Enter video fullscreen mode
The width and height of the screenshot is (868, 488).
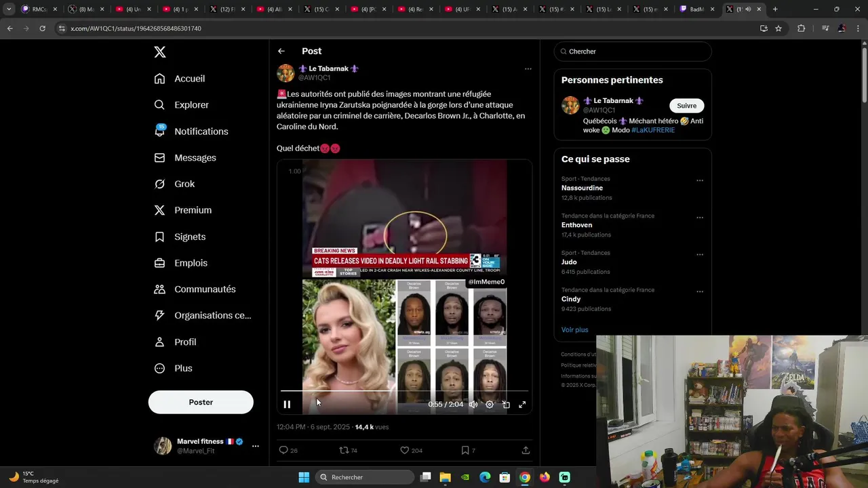click(x=522, y=405)
